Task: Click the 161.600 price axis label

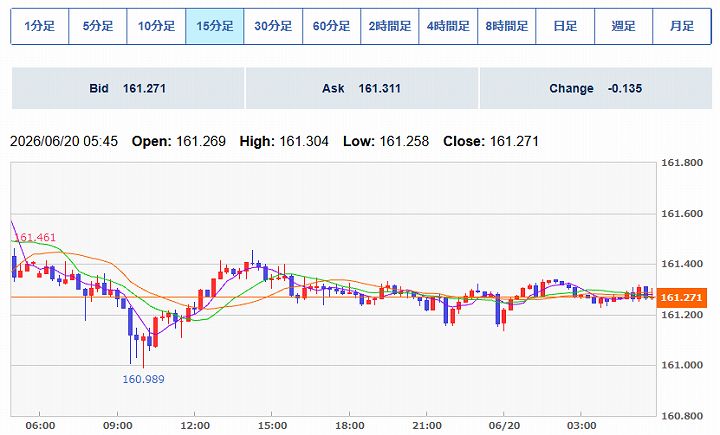Action: (682, 214)
